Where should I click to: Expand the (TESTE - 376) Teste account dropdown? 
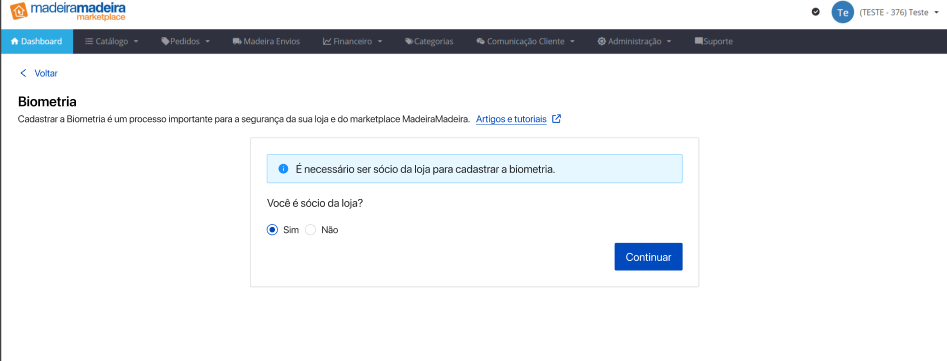(899, 12)
